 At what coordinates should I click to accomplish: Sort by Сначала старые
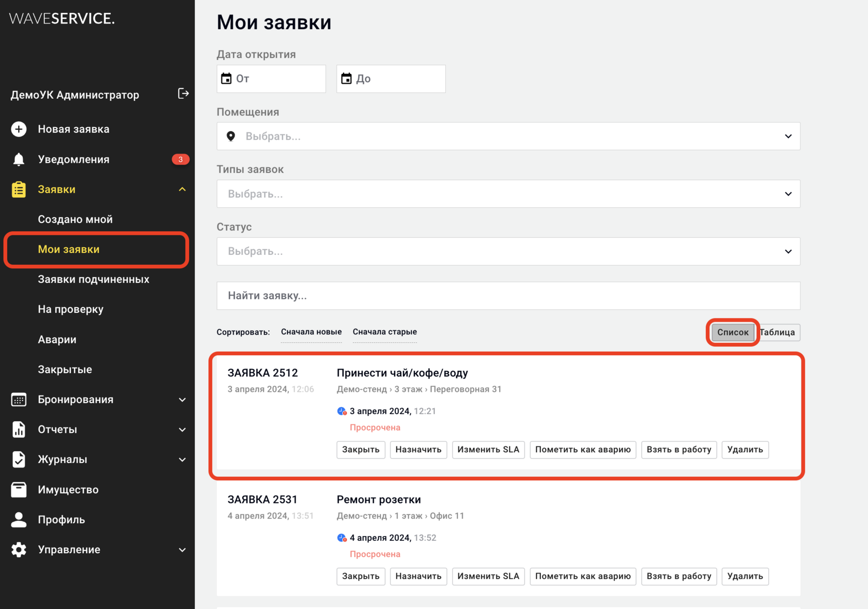385,332
